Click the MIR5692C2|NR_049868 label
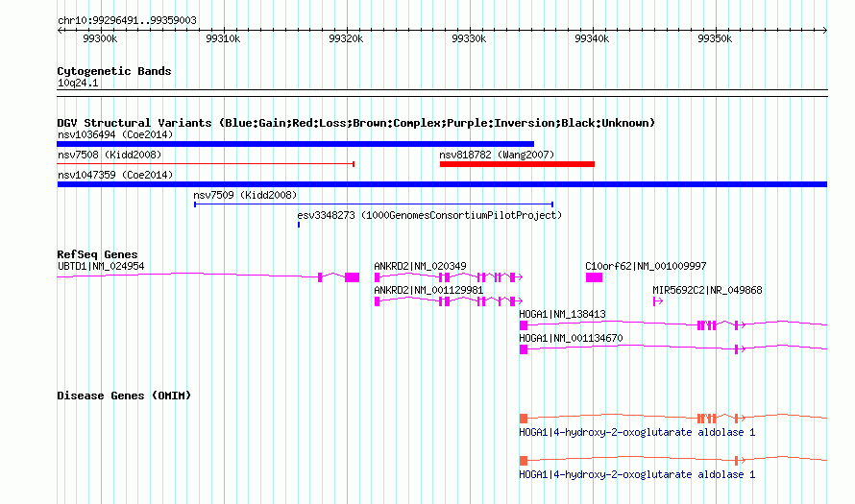This screenshot has height=504, width=855. [707, 291]
